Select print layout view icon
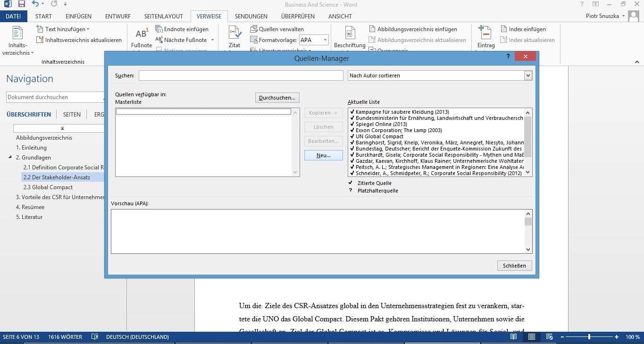This screenshot has height=344, width=644. (x=532, y=337)
